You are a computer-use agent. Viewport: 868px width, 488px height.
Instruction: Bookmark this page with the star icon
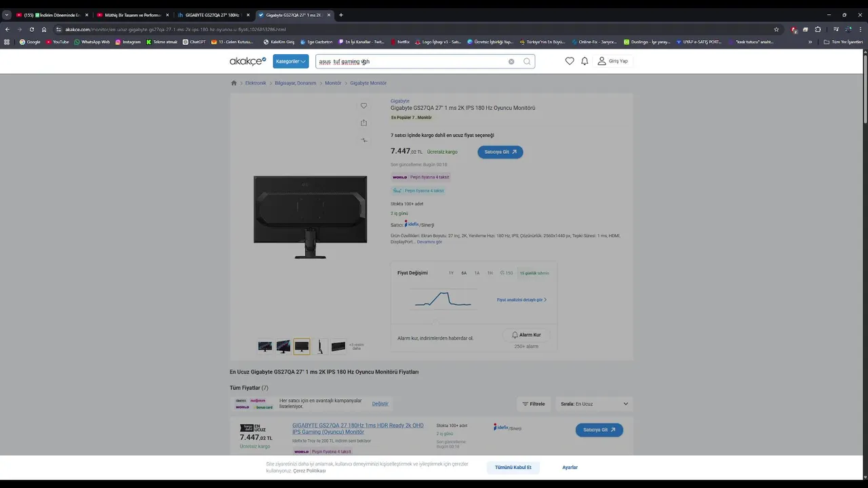pyautogui.click(x=776, y=29)
